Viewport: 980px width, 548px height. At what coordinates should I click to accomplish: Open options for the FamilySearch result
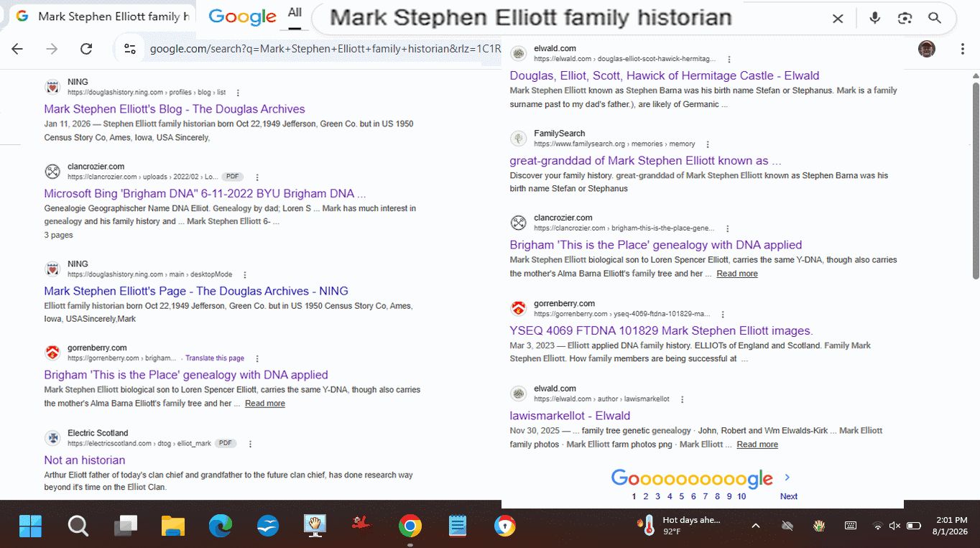[x=708, y=144]
